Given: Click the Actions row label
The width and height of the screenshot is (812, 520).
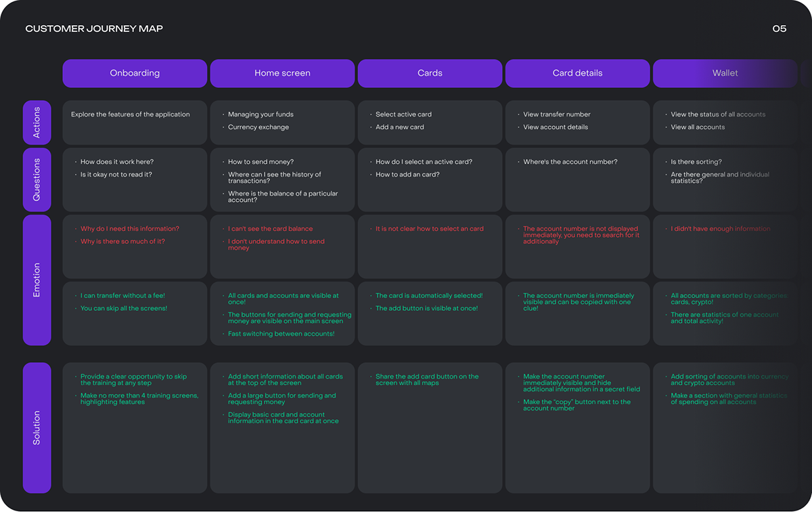Looking at the screenshot, I should click(x=37, y=123).
